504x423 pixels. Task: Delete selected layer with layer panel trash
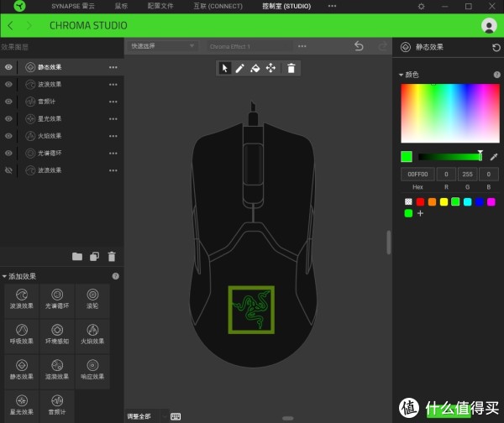coord(112,256)
